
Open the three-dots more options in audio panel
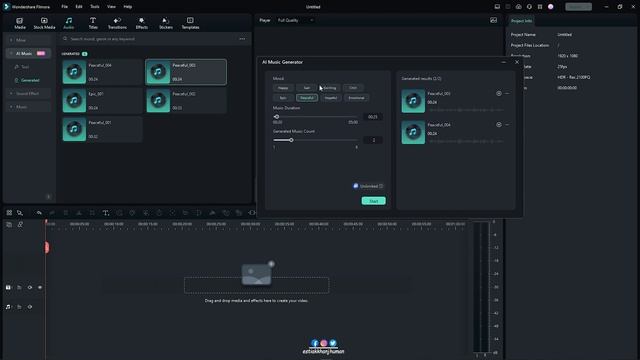coord(242,39)
